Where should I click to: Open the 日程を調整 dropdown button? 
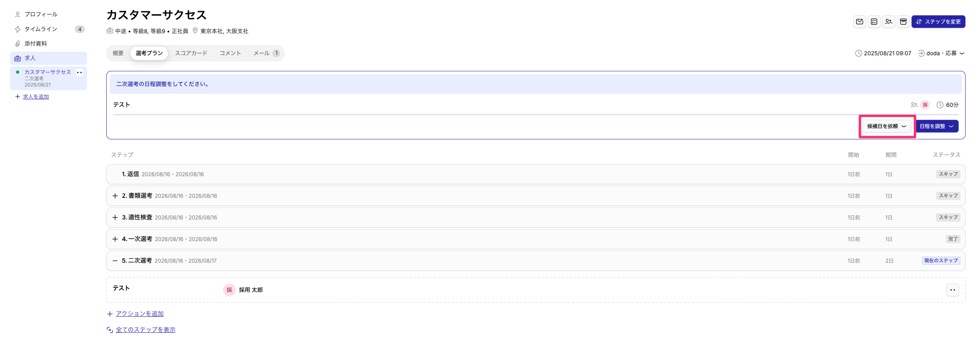click(x=937, y=126)
